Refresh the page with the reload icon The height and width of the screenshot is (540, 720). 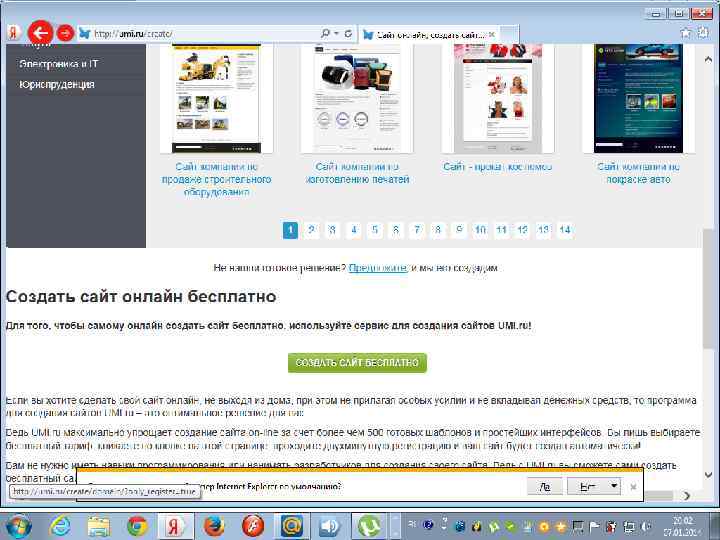[x=348, y=34]
